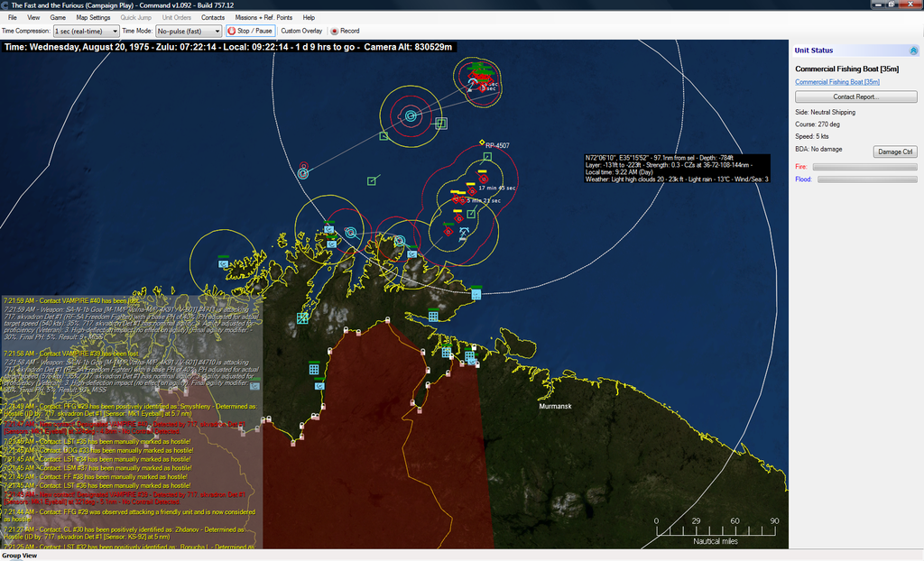Click the Command application icon in the title bar
Image resolution: width=924 pixels, height=561 pixels.
point(5,5)
